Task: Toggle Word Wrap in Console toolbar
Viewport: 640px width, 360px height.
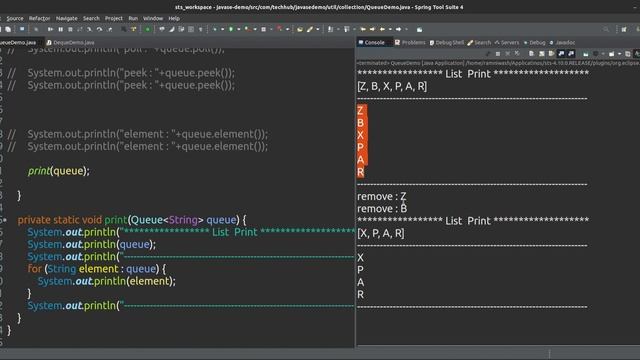Action: point(551,54)
